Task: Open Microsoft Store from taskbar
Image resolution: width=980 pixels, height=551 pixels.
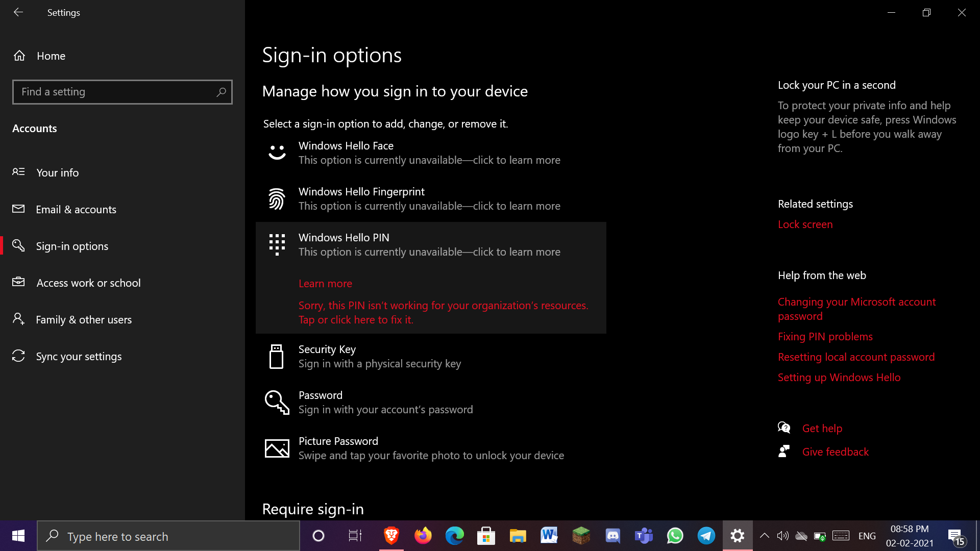Action: tap(486, 536)
